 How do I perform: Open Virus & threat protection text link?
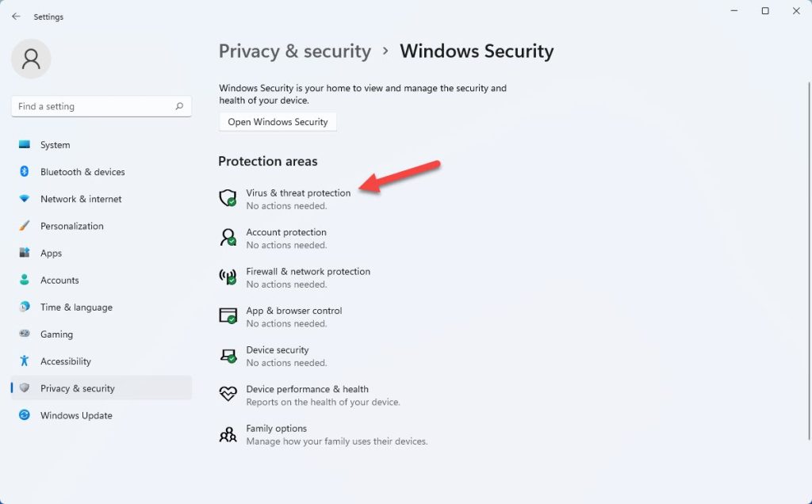point(298,193)
